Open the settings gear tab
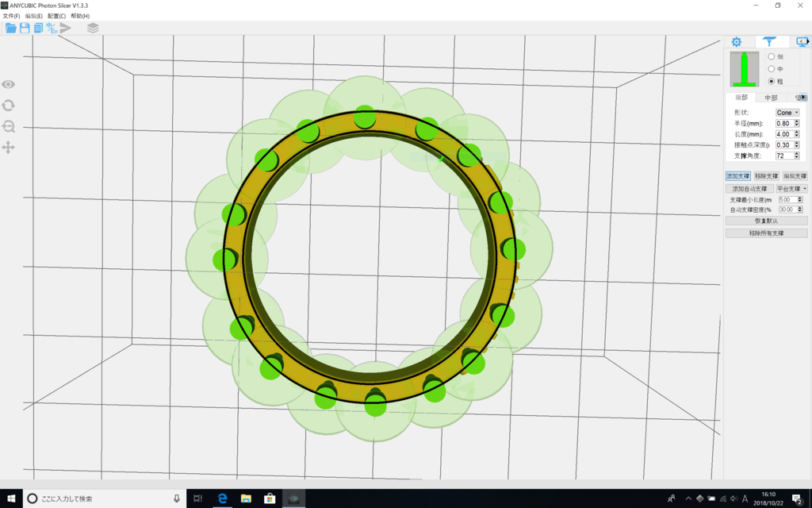This screenshot has height=508, width=812. point(737,42)
